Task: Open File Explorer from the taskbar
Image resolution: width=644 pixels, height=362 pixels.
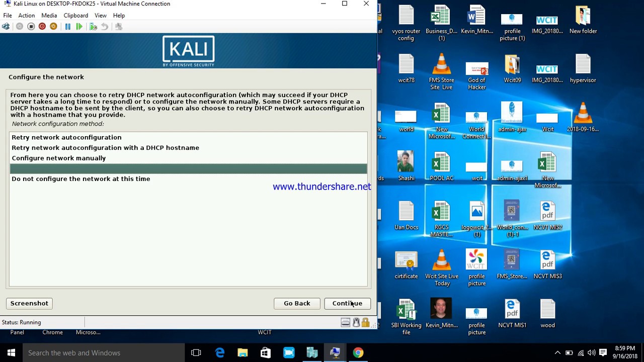Action: (243, 353)
